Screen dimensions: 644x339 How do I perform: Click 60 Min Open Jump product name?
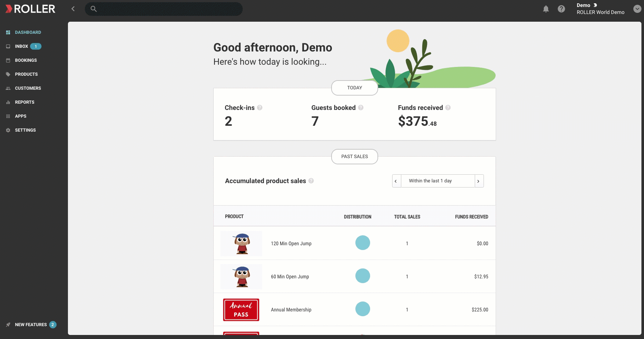[290, 276]
